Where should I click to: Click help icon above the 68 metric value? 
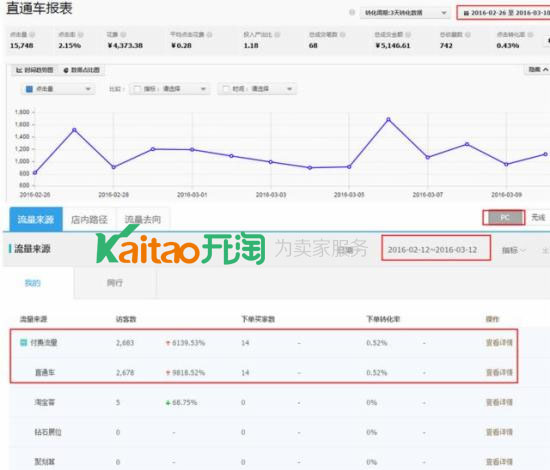pos(342,34)
